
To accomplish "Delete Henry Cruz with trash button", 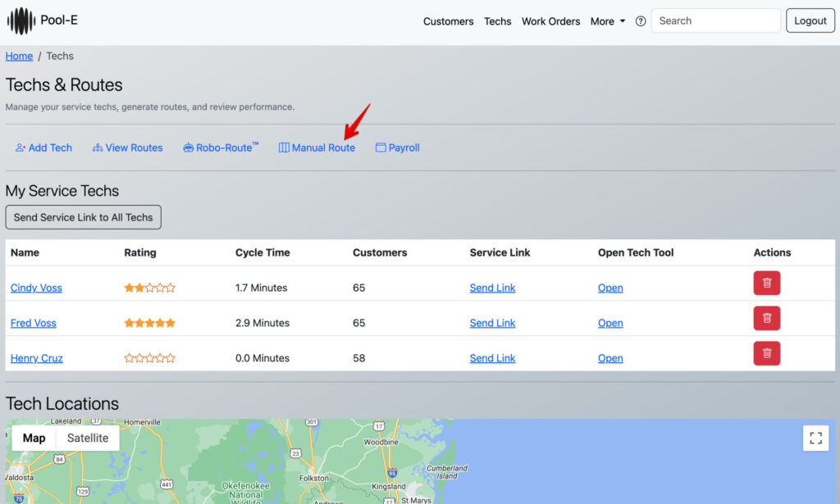I will (x=767, y=354).
